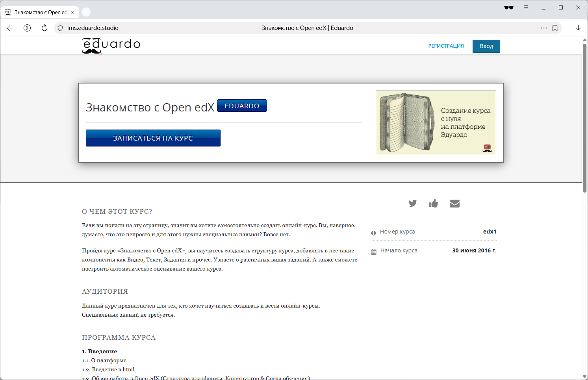588x380 pixels.
Task: Open the '...' extensions menu
Action: (x=544, y=28)
